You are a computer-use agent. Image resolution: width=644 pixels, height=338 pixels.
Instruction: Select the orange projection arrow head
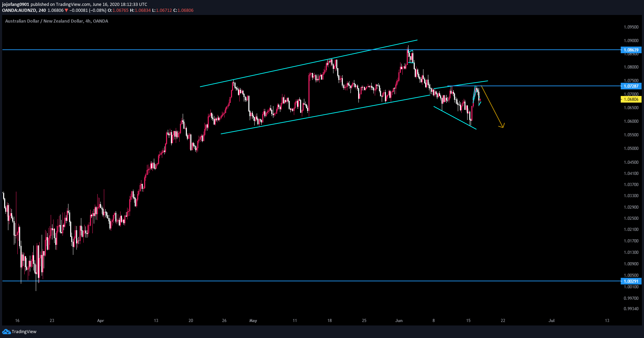(x=502, y=126)
